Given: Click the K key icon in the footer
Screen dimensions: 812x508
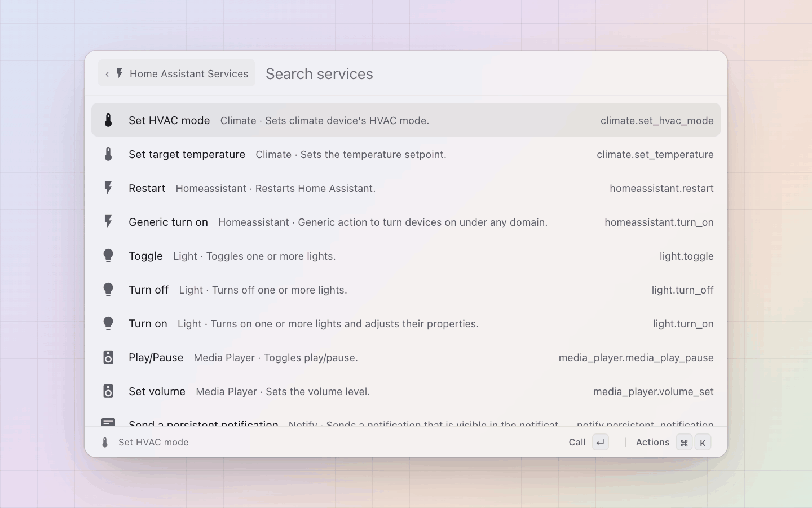Looking at the screenshot, I should [703, 443].
